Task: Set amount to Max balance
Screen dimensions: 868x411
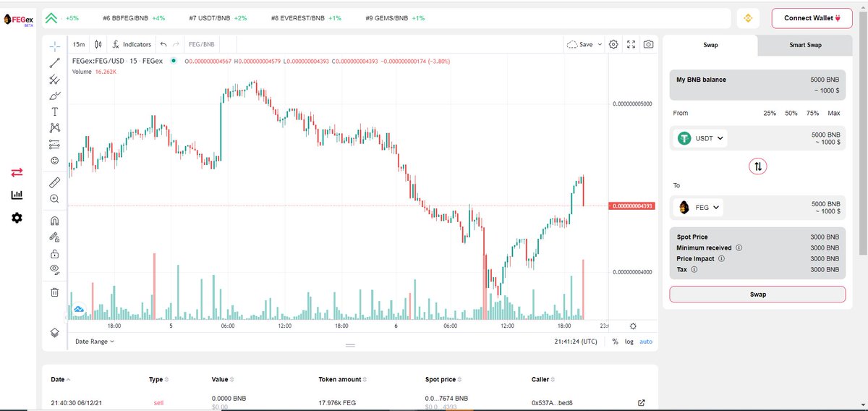Action: (834, 113)
